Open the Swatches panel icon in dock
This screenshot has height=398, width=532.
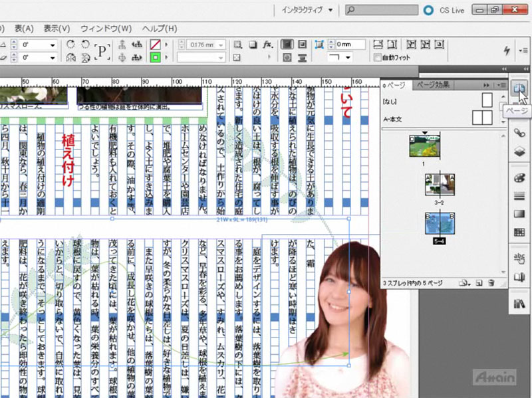pyautogui.click(x=519, y=232)
